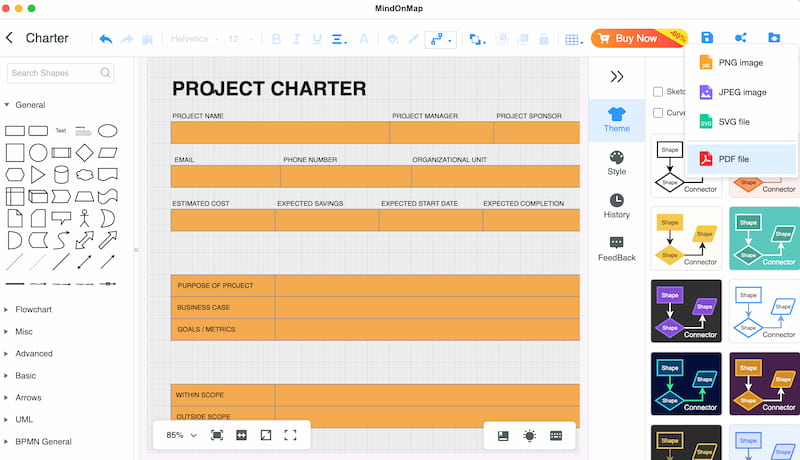Click the undo arrow in the toolbar
The height and width of the screenshot is (460, 800).
[x=106, y=39]
